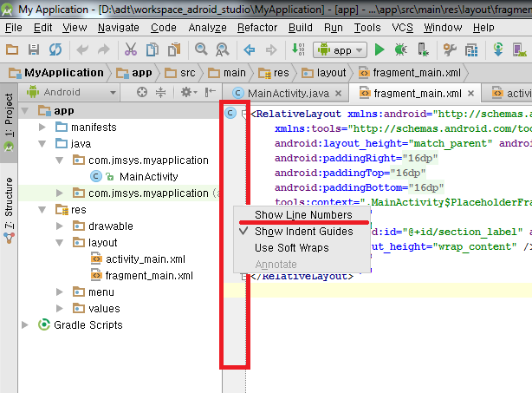Image resolution: width=532 pixels, height=393 pixels.
Task: Expand the drawable folder
Action: click(60, 226)
